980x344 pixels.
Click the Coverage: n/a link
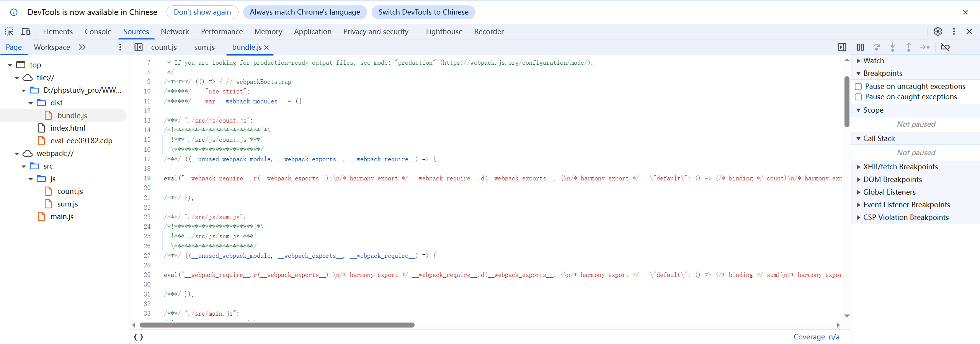point(816,337)
